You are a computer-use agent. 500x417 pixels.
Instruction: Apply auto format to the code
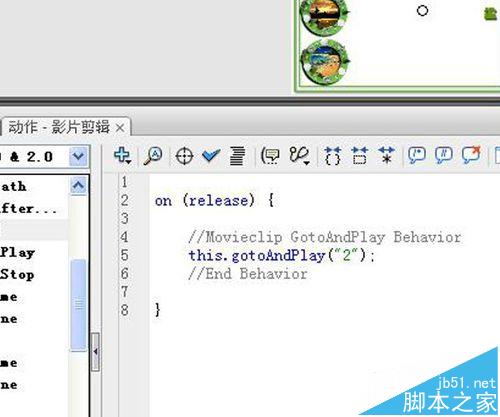point(237,156)
